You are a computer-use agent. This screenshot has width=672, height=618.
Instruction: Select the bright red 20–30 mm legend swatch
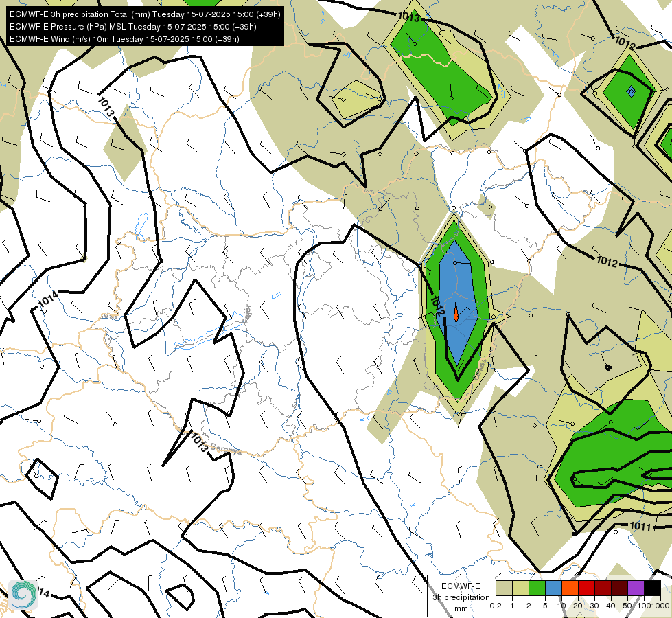click(x=586, y=588)
